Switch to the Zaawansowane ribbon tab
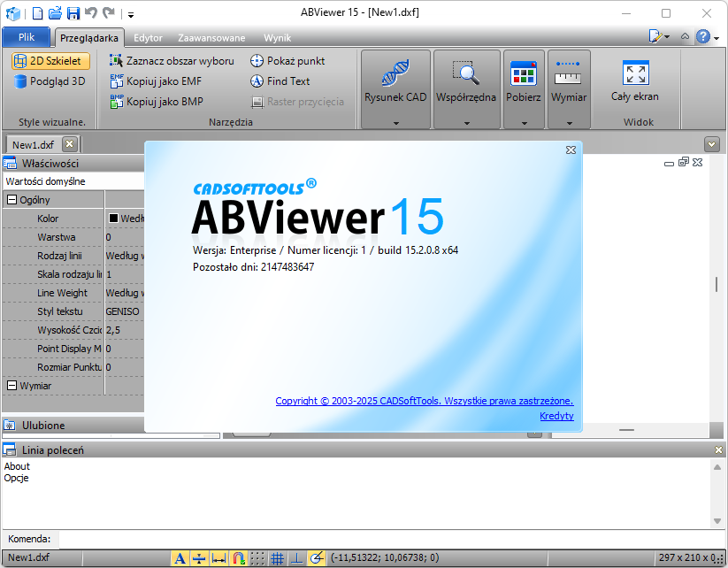The height and width of the screenshot is (568, 728). [x=211, y=38]
